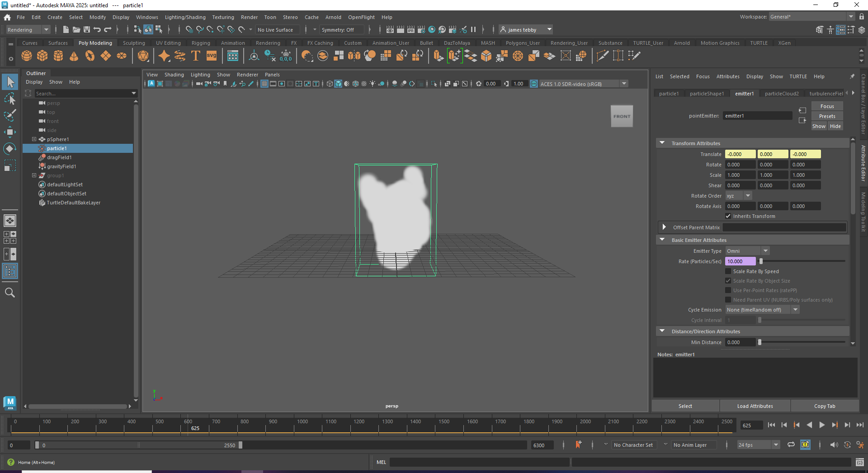Click the Presets button

(x=826, y=116)
